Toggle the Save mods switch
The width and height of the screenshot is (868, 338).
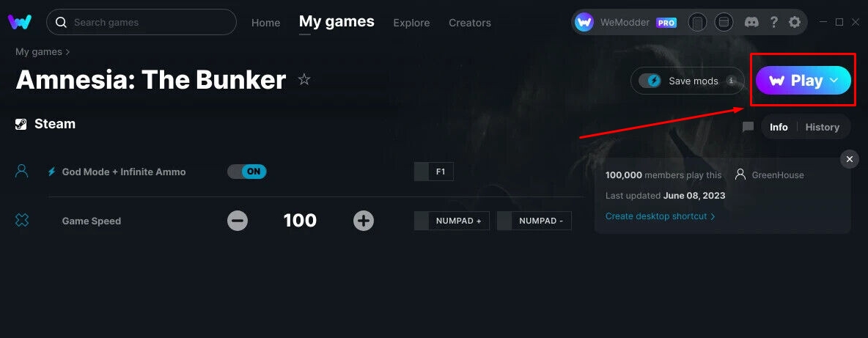tap(650, 81)
